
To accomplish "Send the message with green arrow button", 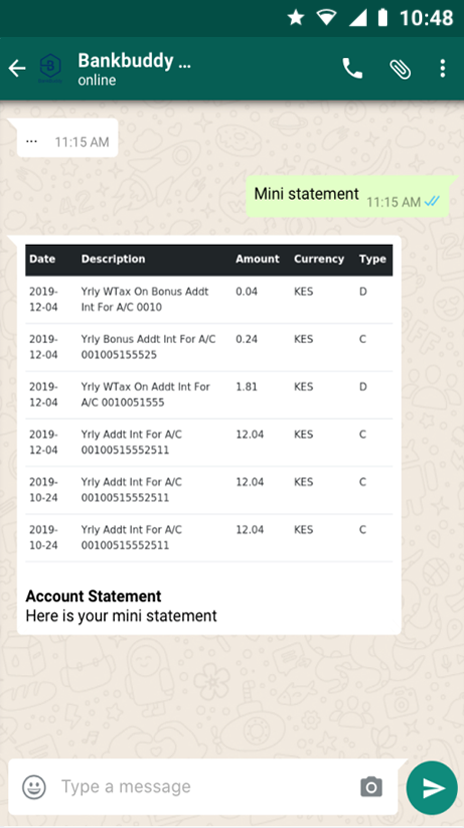I will (x=432, y=788).
